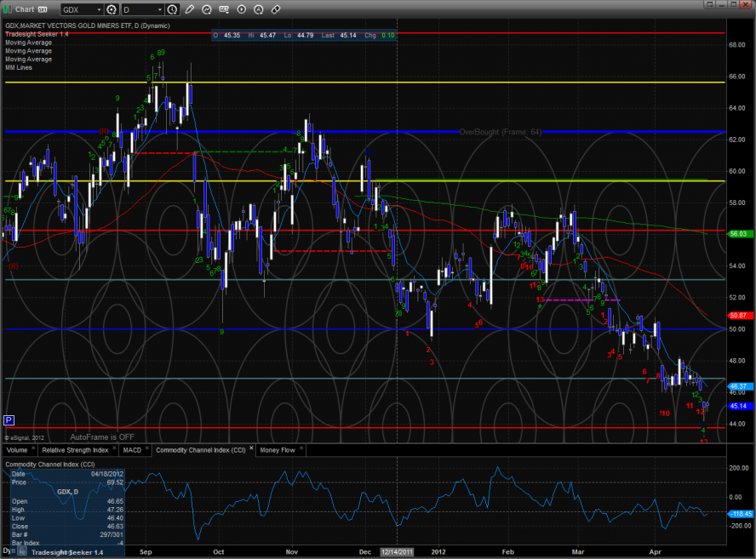Open the D interval dropdown
Screen dimensions: 756x559
pos(159,9)
